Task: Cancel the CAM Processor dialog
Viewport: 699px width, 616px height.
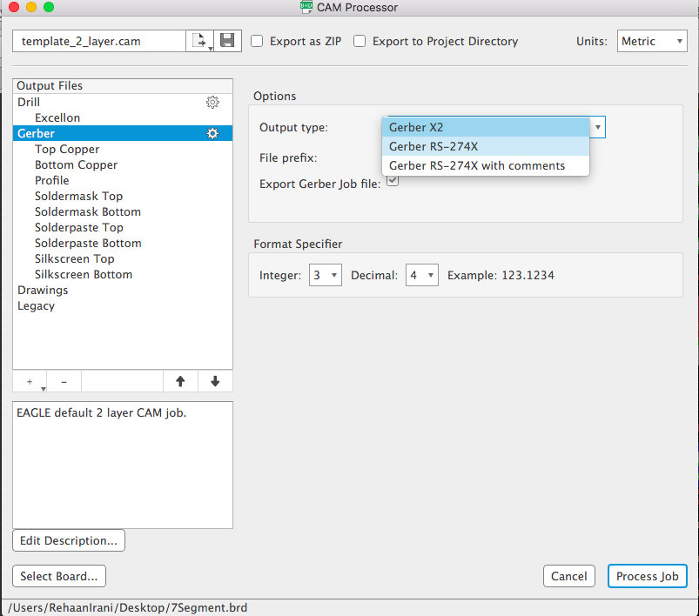Action: (x=568, y=576)
